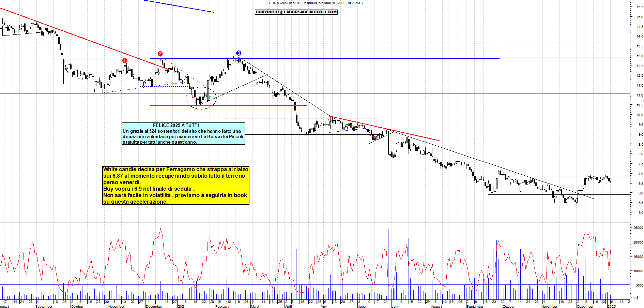Click the green horizontal support line
Screen dimensions: 644x308
(228, 105)
